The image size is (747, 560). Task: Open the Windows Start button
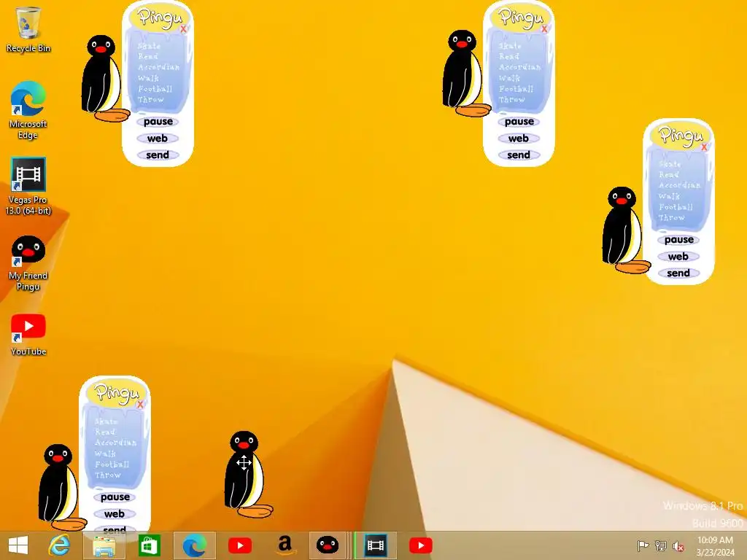pyautogui.click(x=18, y=545)
